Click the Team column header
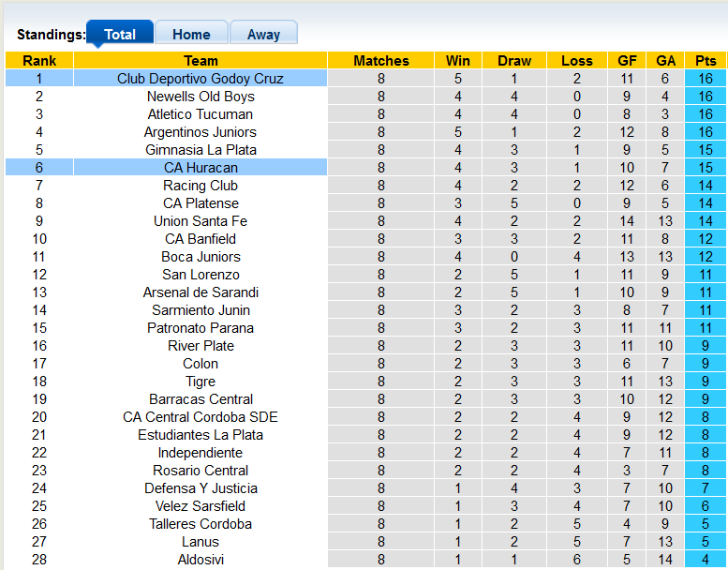Viewport: 728px width, 570px height. pyautogui.click(x=201, y=61)
